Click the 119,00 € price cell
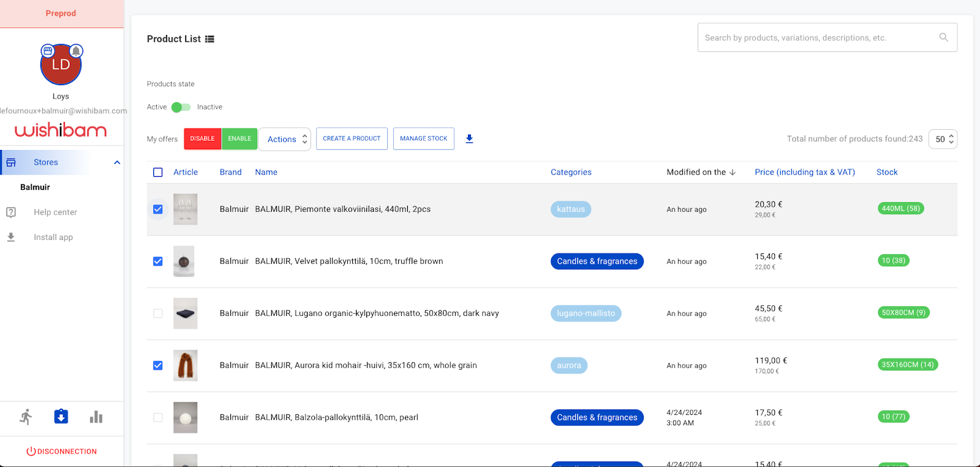The image size is (980, 467). tap(771, 361)
